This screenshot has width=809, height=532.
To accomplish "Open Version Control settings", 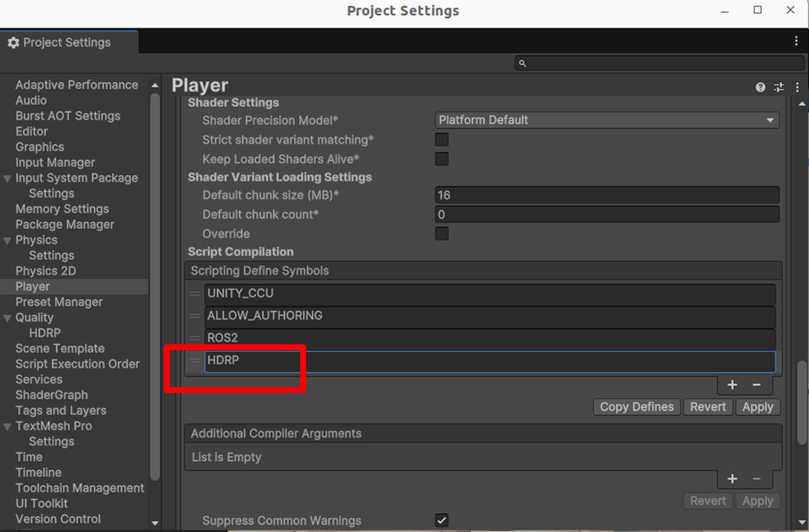I will (x=58, y=519).
